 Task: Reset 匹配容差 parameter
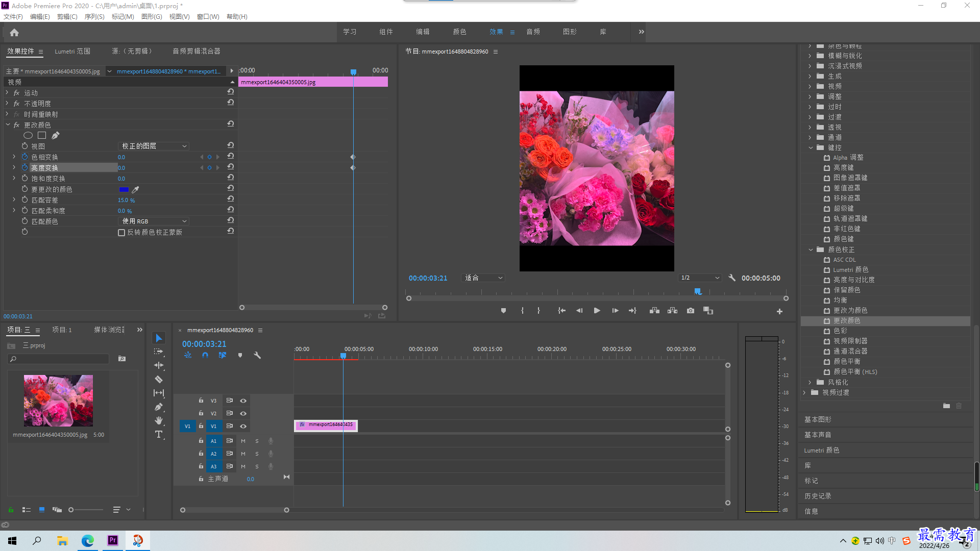(x=231, y=199)
